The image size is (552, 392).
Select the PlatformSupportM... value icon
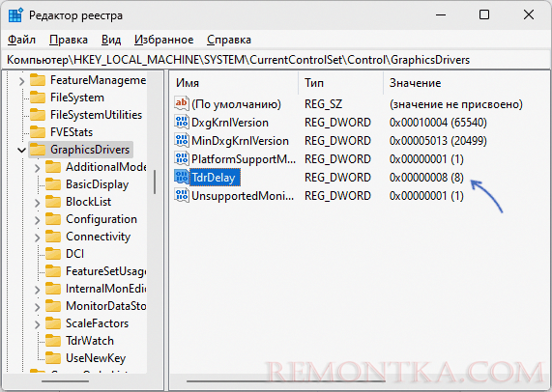click(x=182, y=159)
